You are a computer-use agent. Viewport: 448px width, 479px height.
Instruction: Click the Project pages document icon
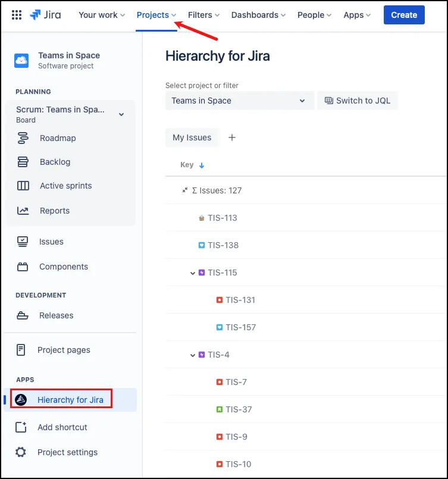pyautogui.click(x=21, y=350)
